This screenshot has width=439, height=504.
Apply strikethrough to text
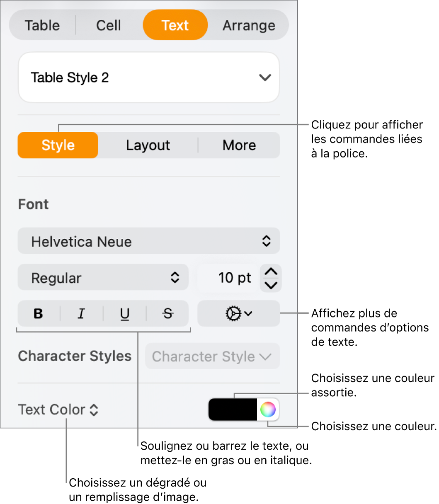(167, 314)
